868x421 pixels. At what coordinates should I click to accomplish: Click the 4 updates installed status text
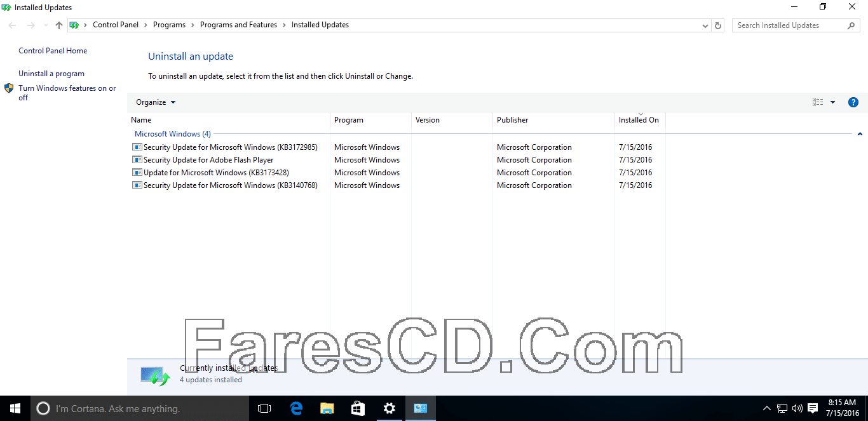[x=211, y=380]
